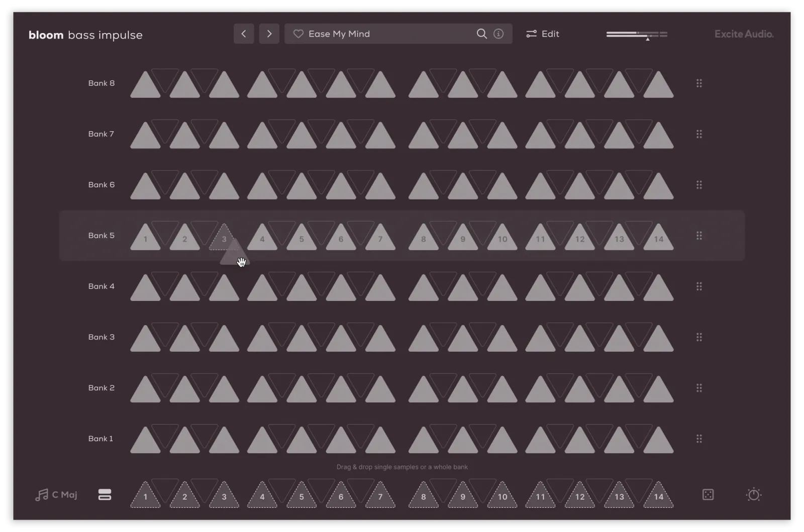Open the C Maj key selector
Image resolution: width=804 pixels, height=532 pixels.
tap(56, 495)
